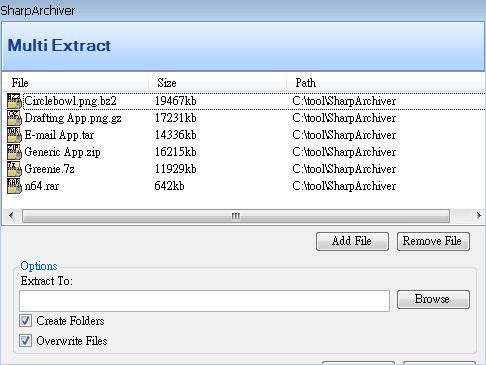Select the Greenie.7z file name
486x365 pixels.
tap(49, 169)
